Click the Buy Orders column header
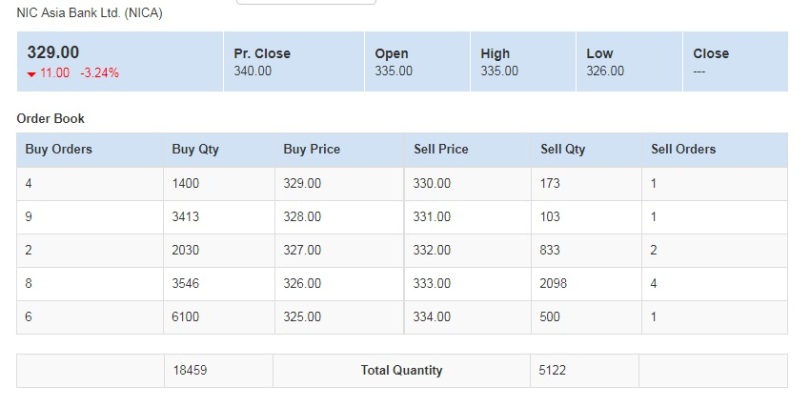The height and width of the screenshot is (407, 810). (59, 149)
